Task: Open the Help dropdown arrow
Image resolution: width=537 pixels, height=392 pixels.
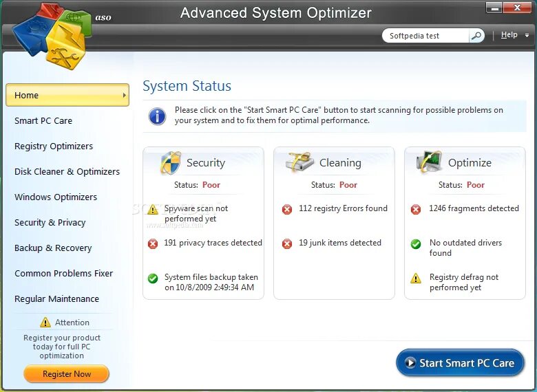Action: click(x=527, y=35)
